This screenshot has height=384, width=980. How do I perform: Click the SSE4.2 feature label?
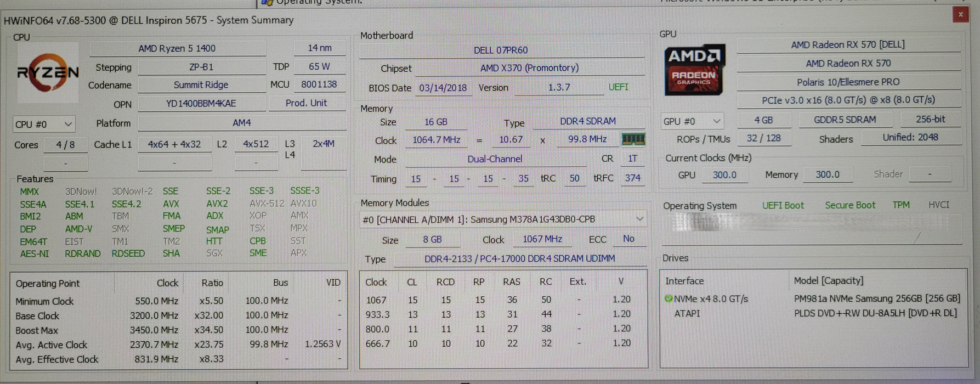pos(127,204)
